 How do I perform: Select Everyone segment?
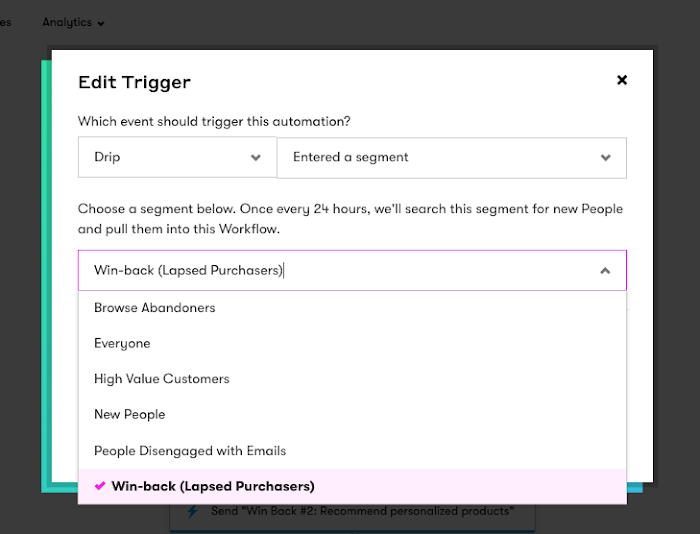(352, 343)
